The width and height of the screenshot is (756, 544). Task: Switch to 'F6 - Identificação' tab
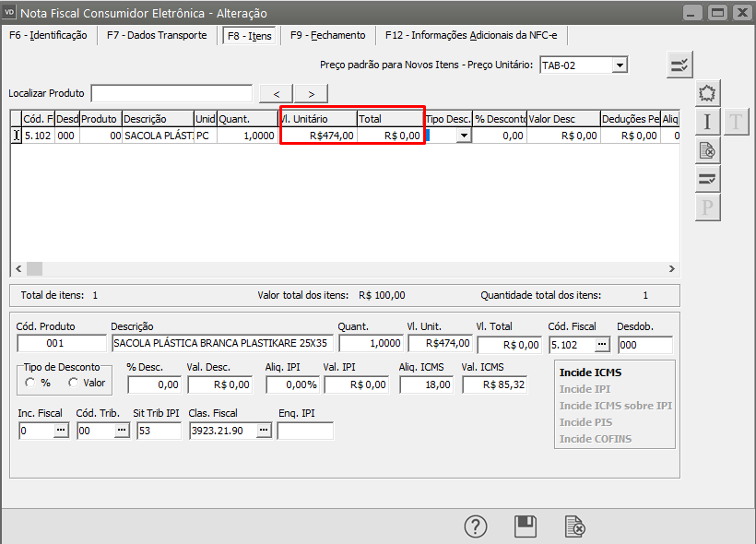(48, 35)
